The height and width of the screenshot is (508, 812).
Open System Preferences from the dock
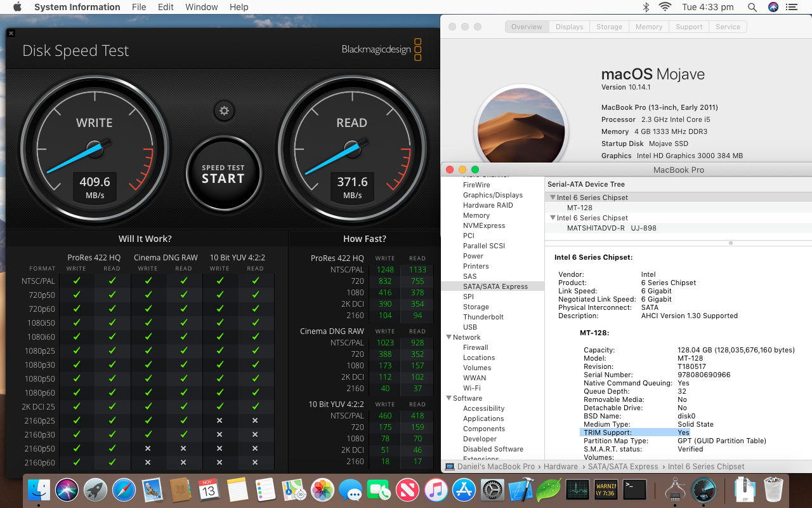[x=492, y=490]
